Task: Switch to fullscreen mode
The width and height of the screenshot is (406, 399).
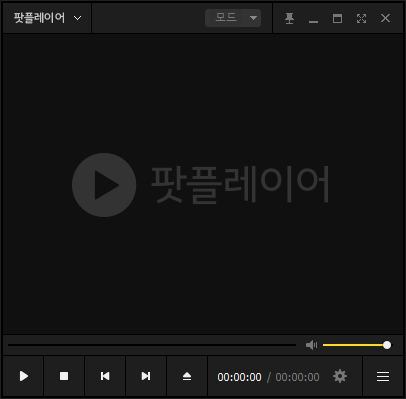Action: (361, 18)
